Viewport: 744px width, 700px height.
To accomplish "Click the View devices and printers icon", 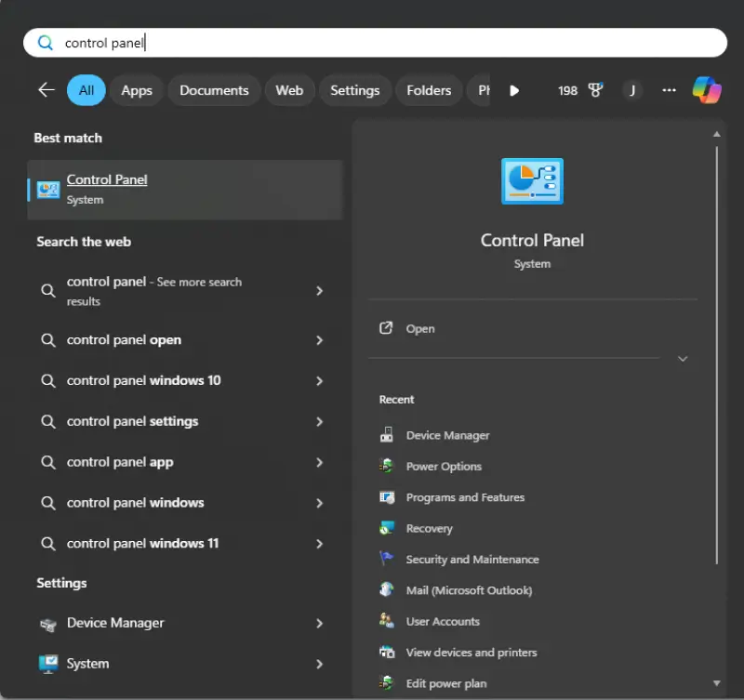I will (x=387, y=652).
